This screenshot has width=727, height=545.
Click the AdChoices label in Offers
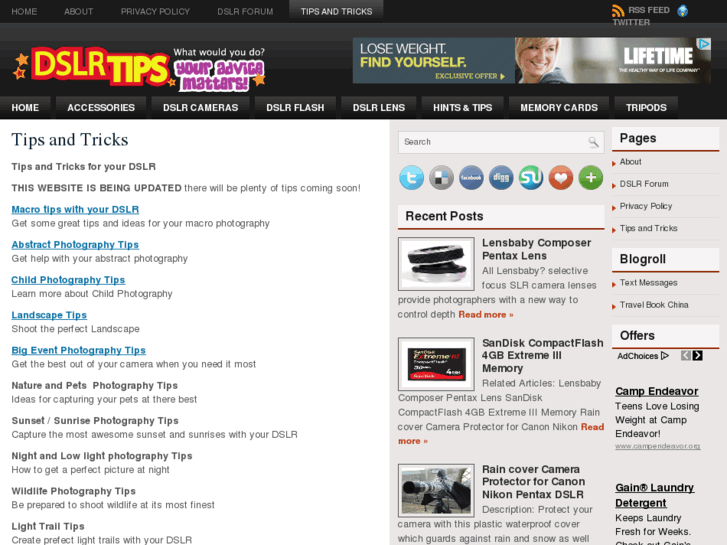tap(643, 356)
